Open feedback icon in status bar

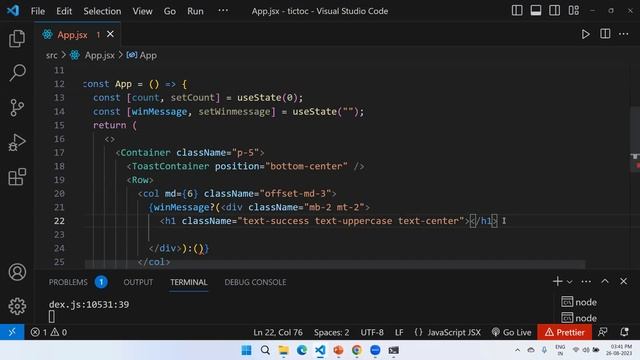coord(602,332)
